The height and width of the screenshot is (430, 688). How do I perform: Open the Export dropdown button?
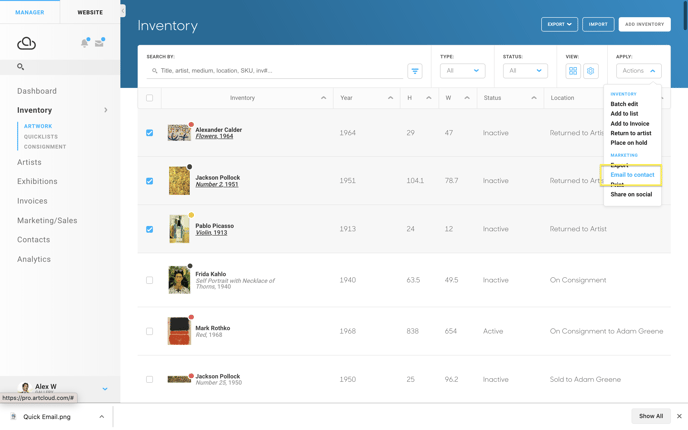pyautogui.click(x=559, y=24)
